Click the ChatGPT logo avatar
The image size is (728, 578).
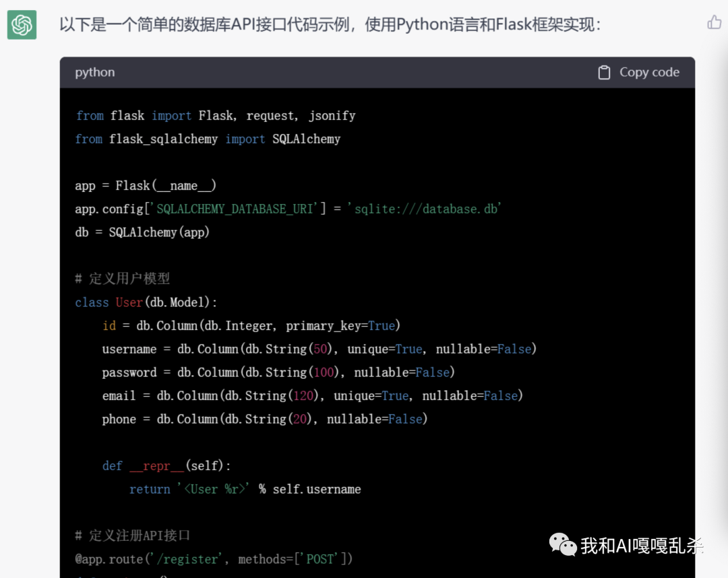[x=22, y=26]
